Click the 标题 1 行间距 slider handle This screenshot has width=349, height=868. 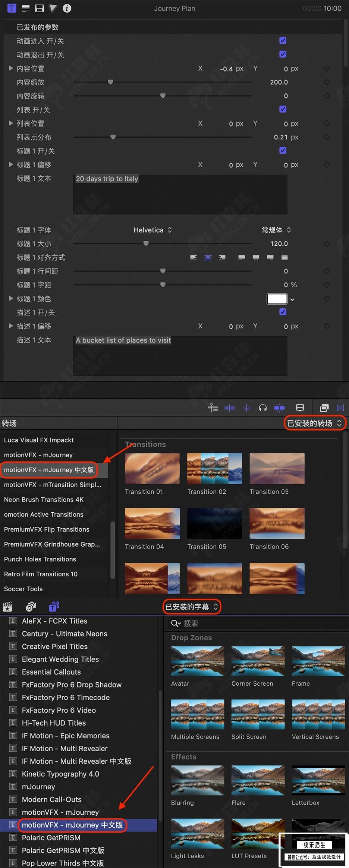(x=163, y=271)
